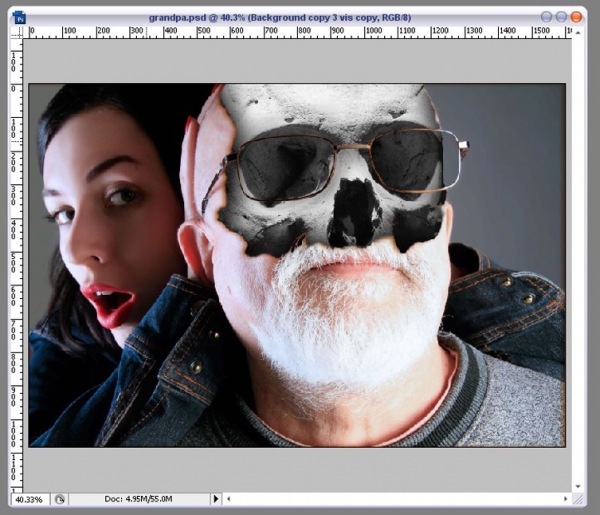Click the skull nose cavity in canvas

(354, 214)
